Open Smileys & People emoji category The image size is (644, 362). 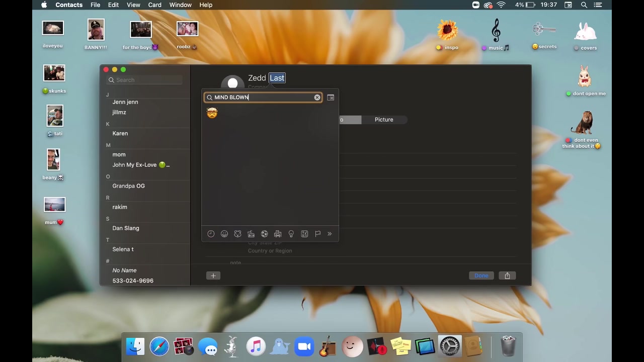[x=224, y=234]
